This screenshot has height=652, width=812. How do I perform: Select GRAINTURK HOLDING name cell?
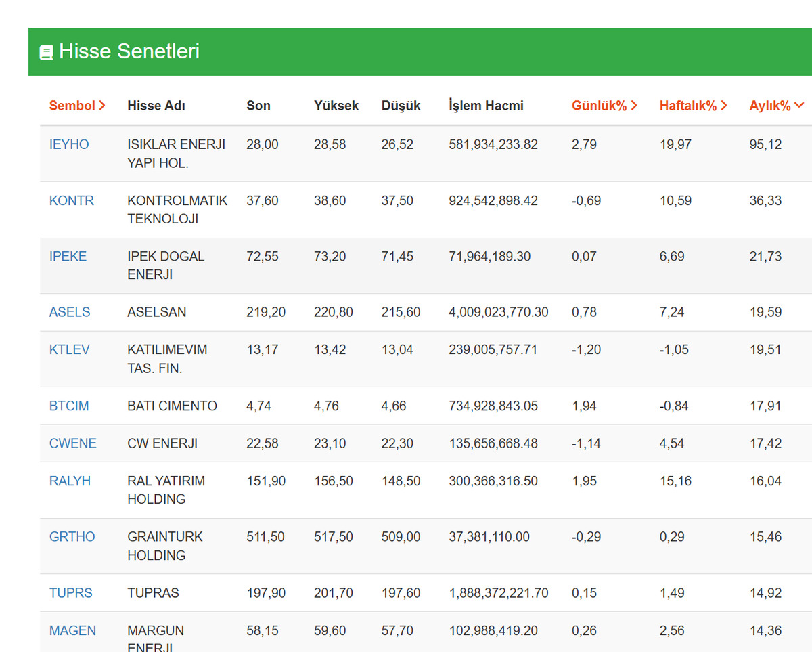tap(165, 546)
